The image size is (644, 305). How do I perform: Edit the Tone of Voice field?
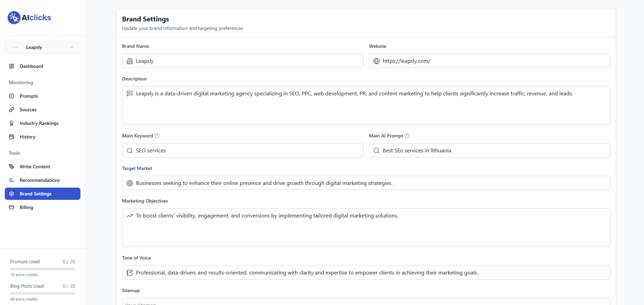[x=366, y=272]
